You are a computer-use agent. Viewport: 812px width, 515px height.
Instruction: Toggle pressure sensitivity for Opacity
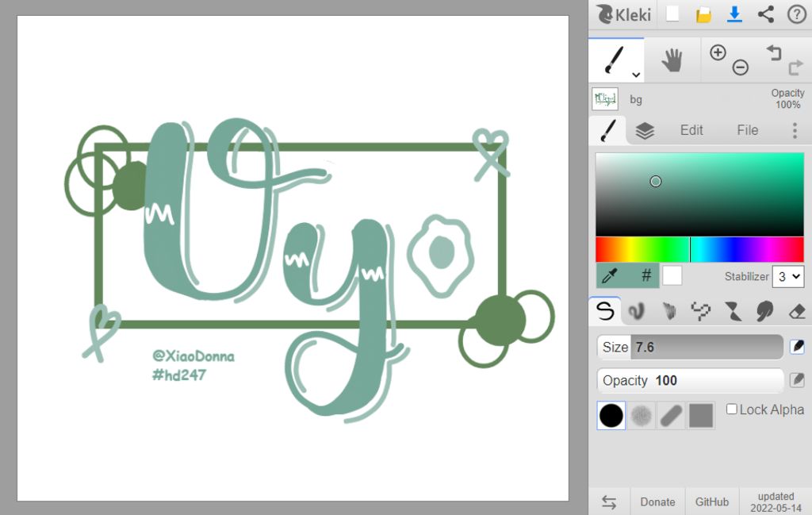pyautogui.click(x=798, y=380)
